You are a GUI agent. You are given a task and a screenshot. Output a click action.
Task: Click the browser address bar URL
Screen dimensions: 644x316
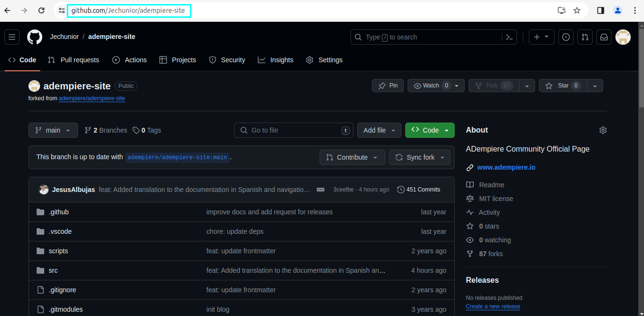click(x=128, y=10)
